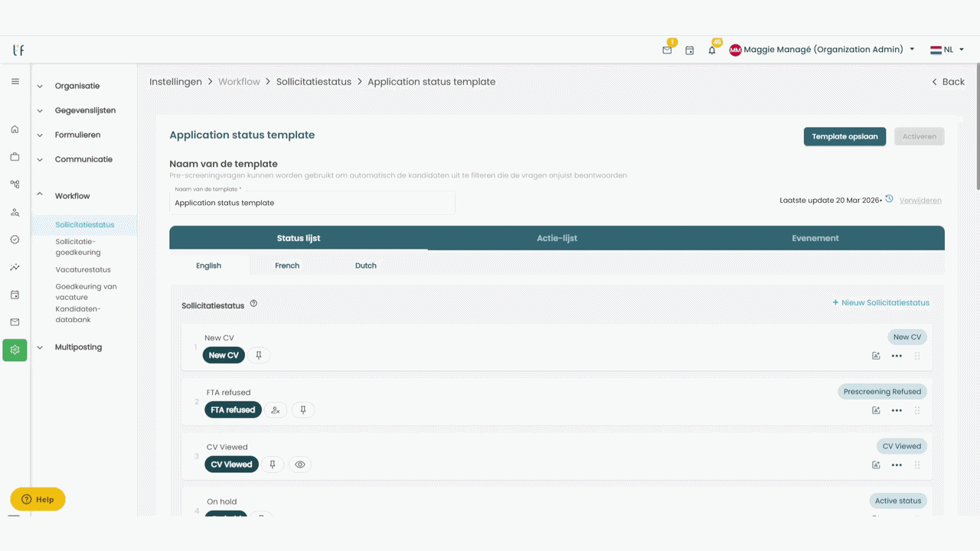
Task: Select the Dutch language tab
Action: (x=366, y=266)
